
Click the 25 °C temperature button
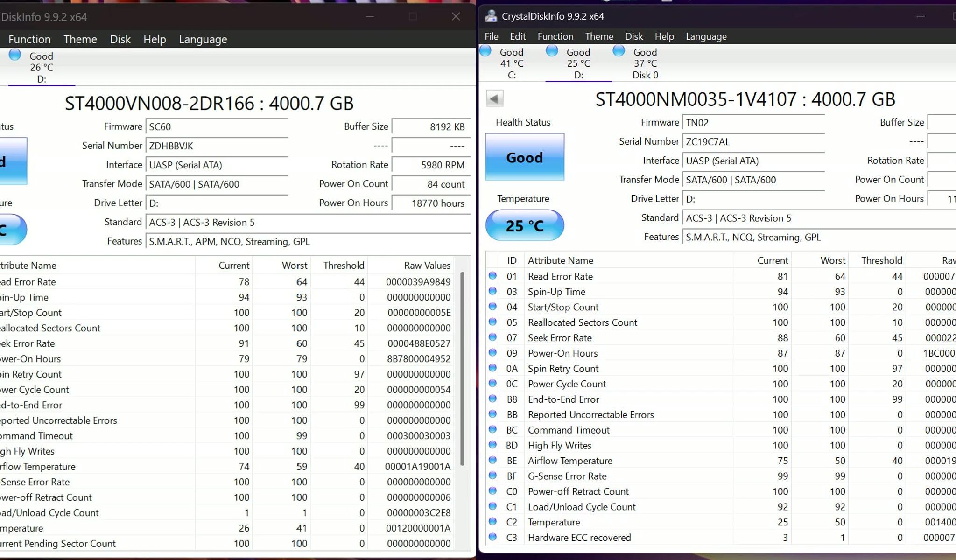525,226
